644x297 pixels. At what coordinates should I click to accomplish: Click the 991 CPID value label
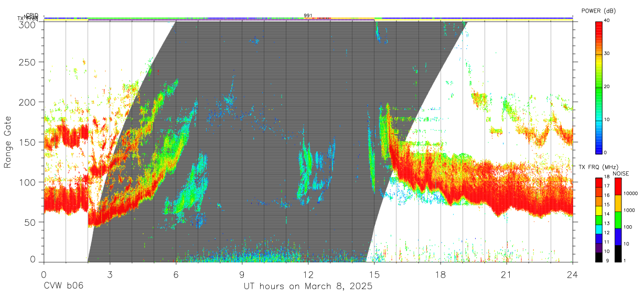tap(308, 15)
